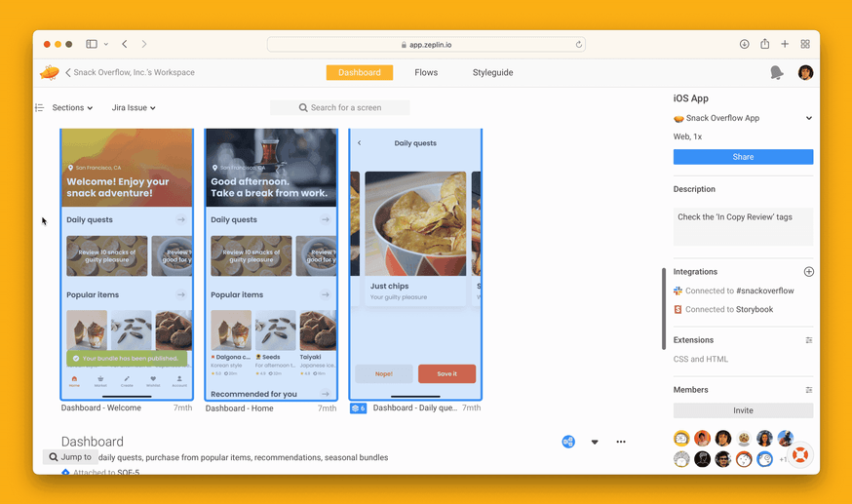Open Members settings icon

[808, 390]
